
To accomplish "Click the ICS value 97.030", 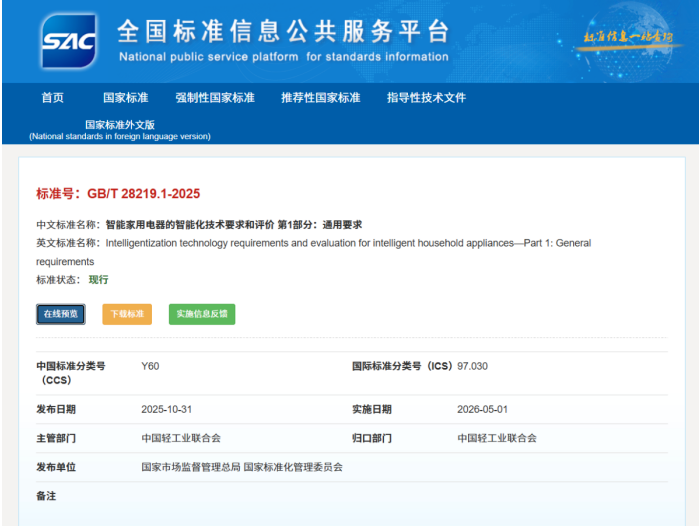I will (x=472, y=366).
